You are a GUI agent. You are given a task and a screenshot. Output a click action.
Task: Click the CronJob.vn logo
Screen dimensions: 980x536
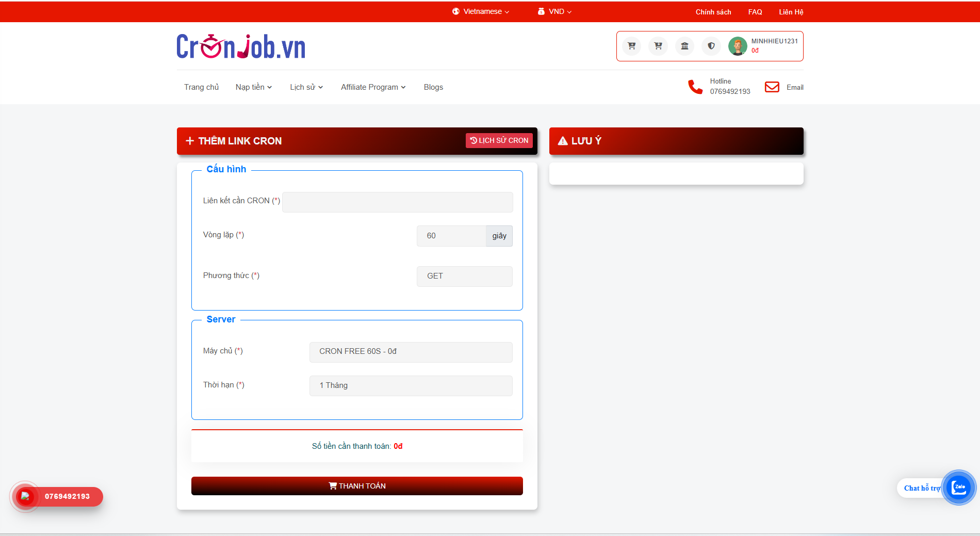pyautogui.click(x=241, y=46)
